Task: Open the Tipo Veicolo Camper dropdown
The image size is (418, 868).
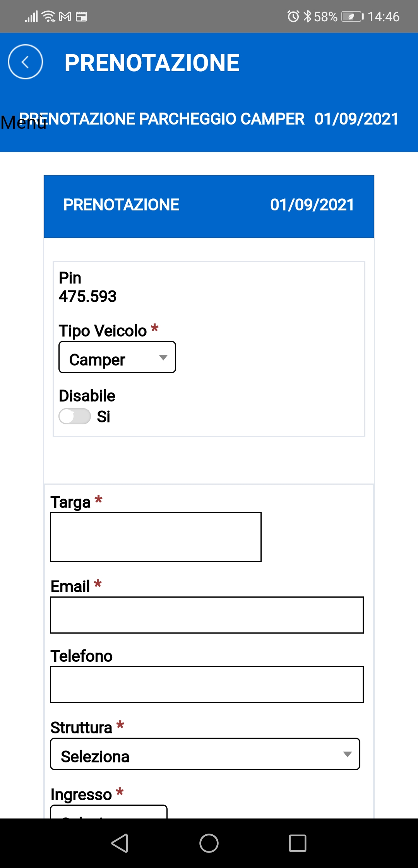Action: [x=117, y=357]
